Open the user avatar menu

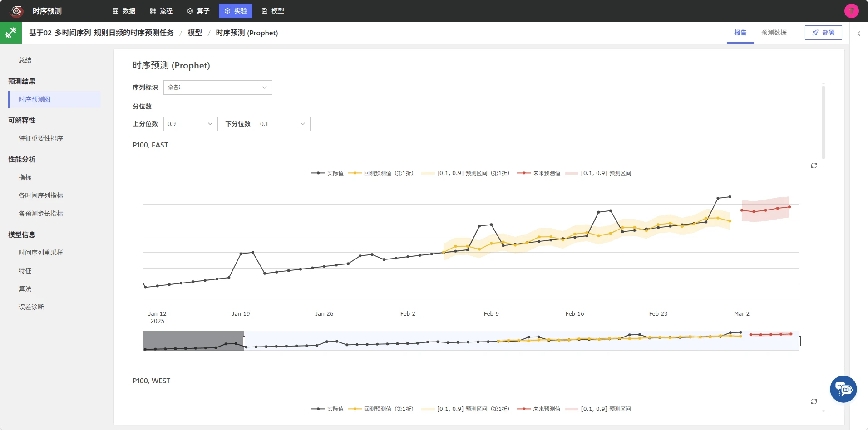[851, 11]
